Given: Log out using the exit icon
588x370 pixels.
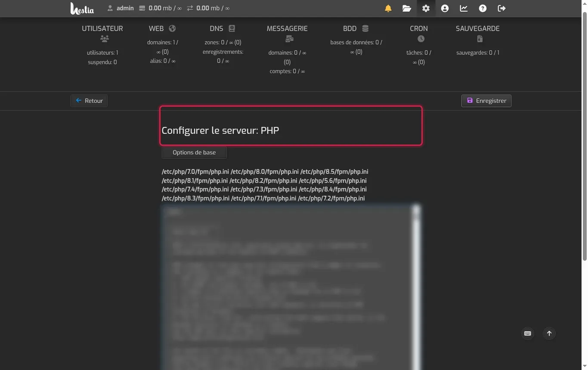Looking at the screenshot, I should (x=501, y=8).
